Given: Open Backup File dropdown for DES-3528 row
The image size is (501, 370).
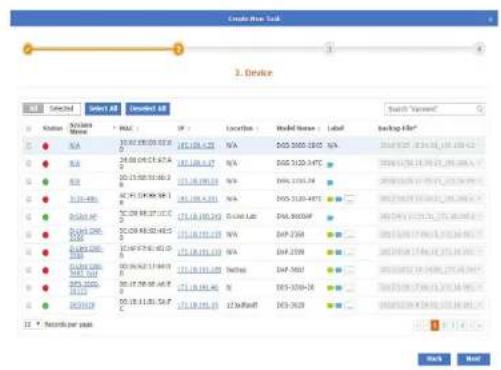Looking at the screenshot, I should pyautogui.click(x=431, y=305).
